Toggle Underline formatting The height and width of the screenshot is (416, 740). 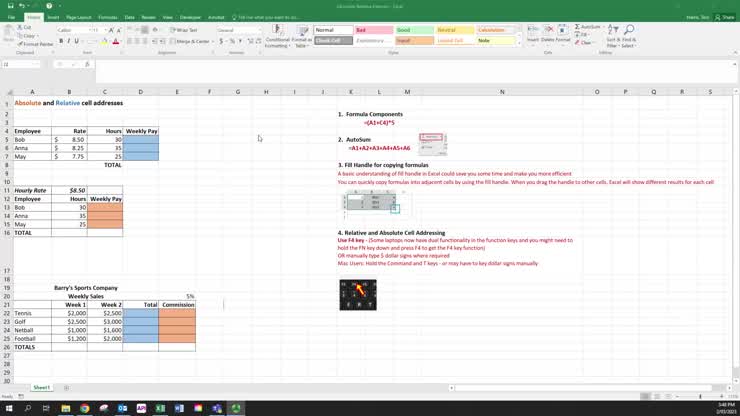click(77, 41)
